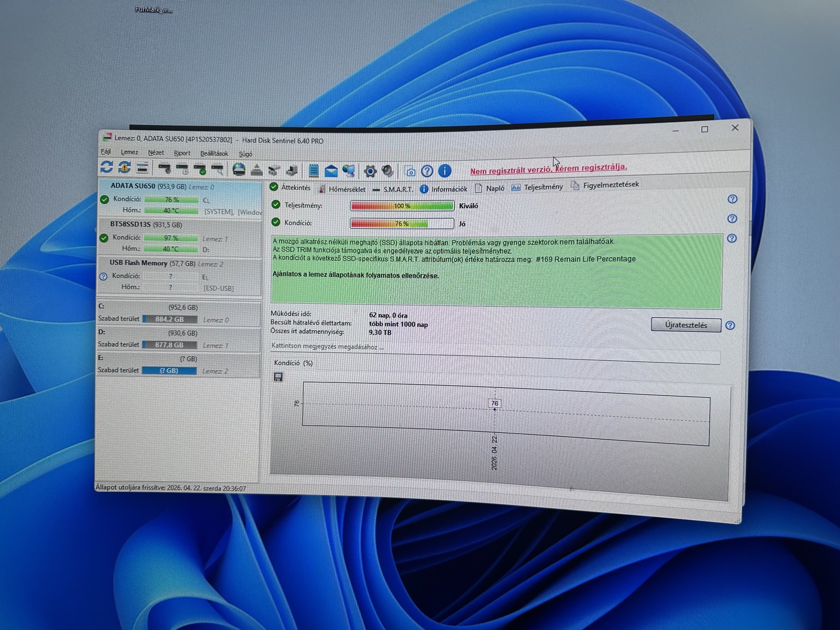Open the Figyelmeztetések tab

(x=605, y=185)
